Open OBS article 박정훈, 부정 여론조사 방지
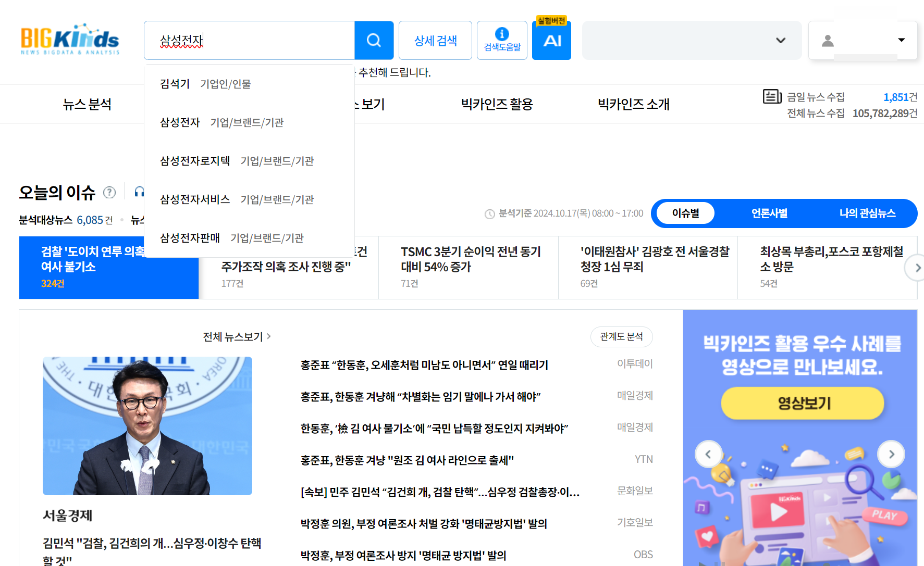 click(x=403, y=556)
